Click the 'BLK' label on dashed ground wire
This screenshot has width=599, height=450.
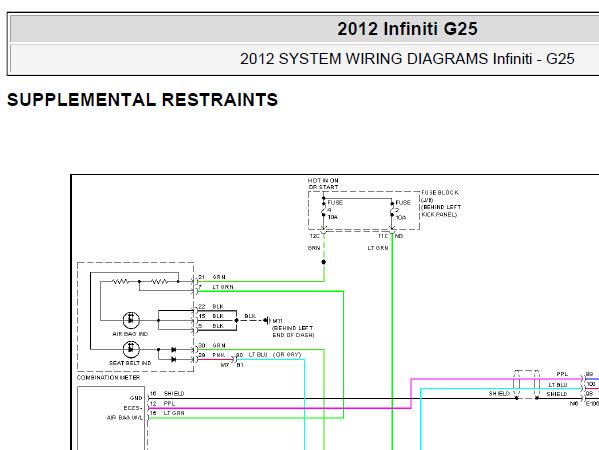pos(250,316)
